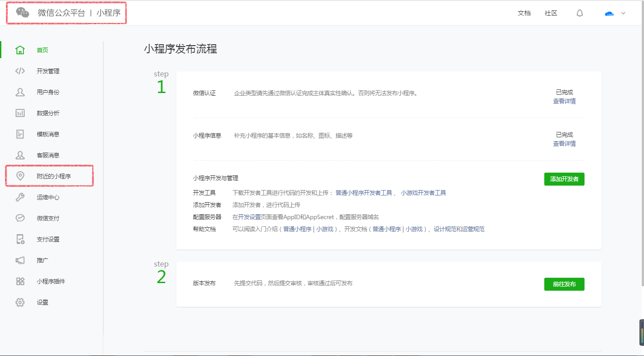Select the 客服消息 customer service icon
The width and height of the screenshot is (644, 356).
pyautogui.click(x=20, y=155)
